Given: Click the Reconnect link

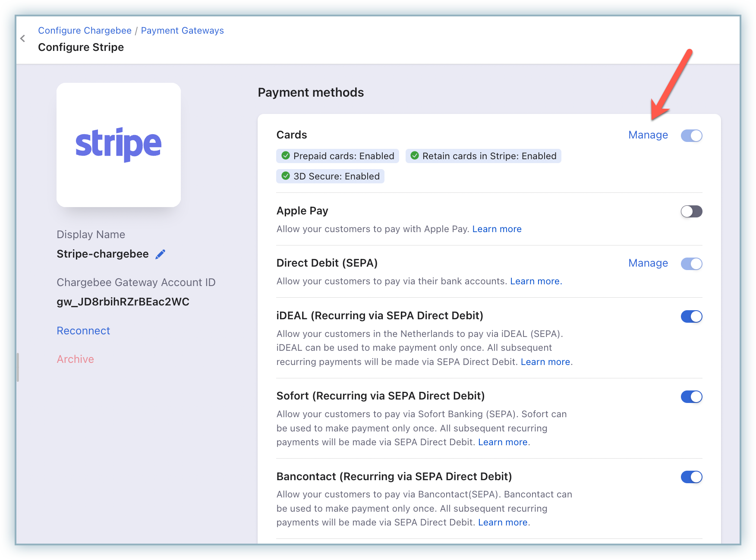Looking at the screenshot, I should point(83,331).
